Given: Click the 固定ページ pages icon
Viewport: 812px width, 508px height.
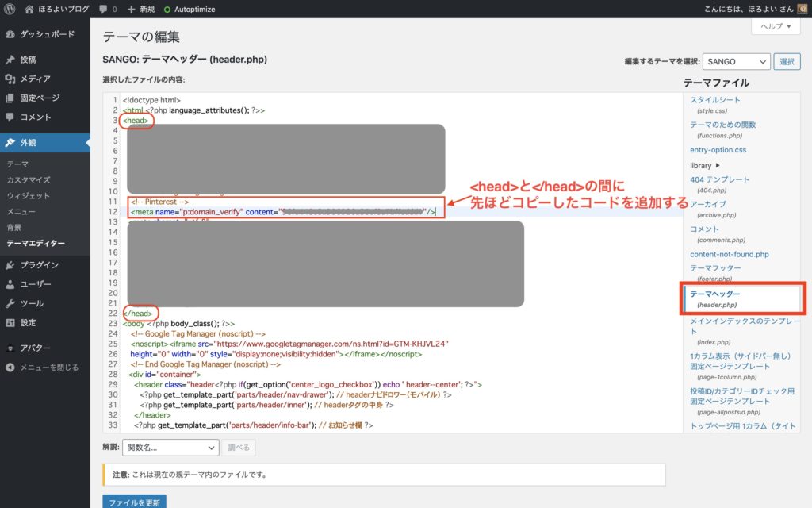Looking at the screenshot, I should [x=10, y=98].
